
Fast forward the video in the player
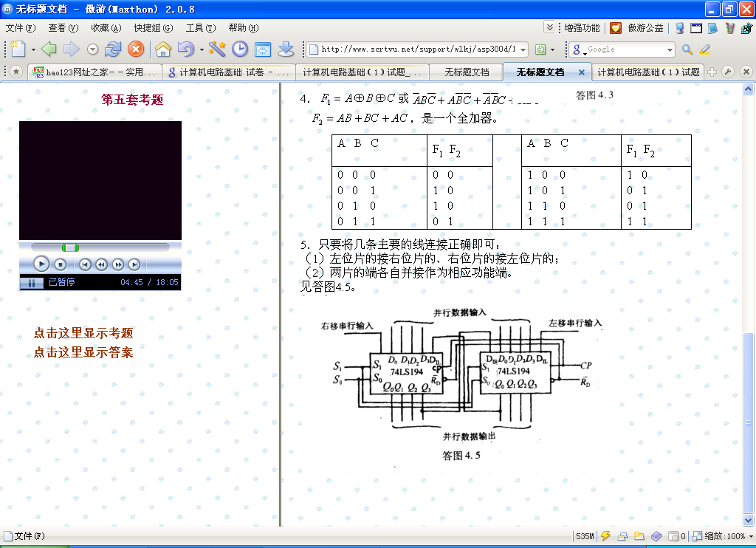coord(118,264)
